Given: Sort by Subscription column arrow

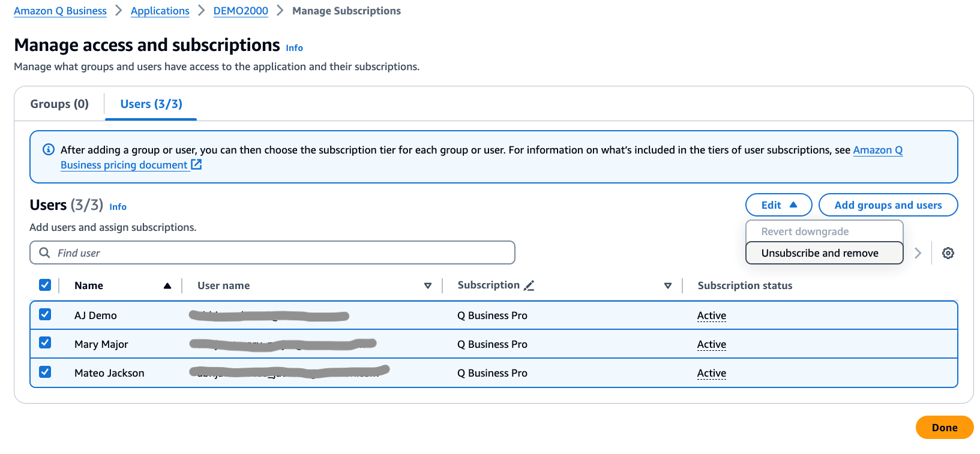Looking at the screenshot, I should [668, 286].
